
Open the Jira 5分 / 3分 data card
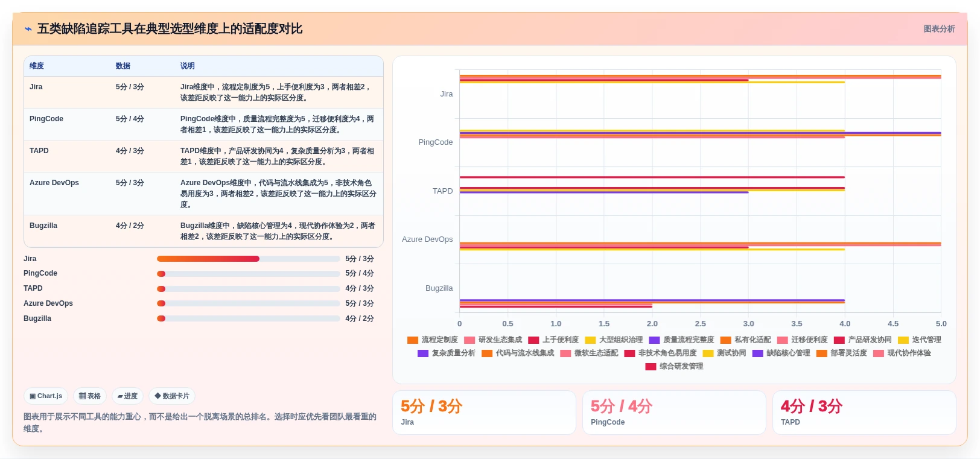484,413
